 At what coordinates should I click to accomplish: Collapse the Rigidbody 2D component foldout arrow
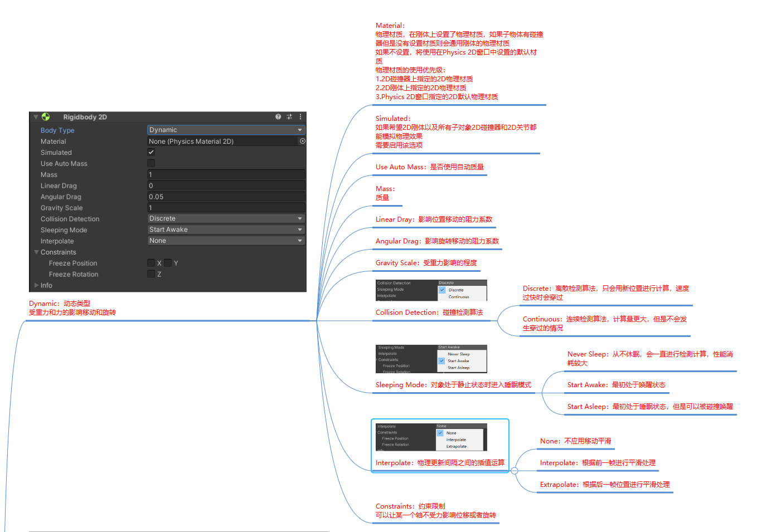[x=36, y=117]
